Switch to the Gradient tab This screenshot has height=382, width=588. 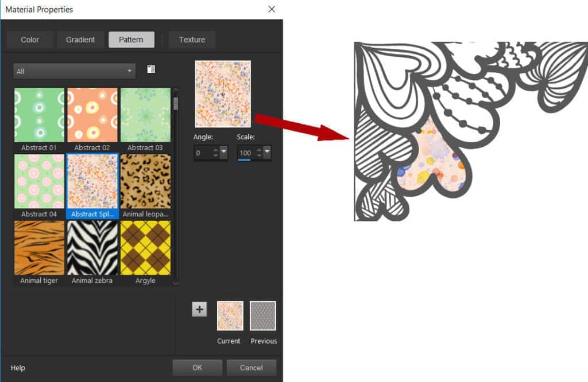80,40
